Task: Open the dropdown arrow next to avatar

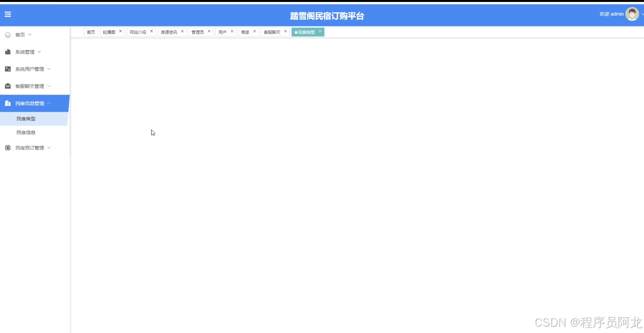Action: (642, 14)
